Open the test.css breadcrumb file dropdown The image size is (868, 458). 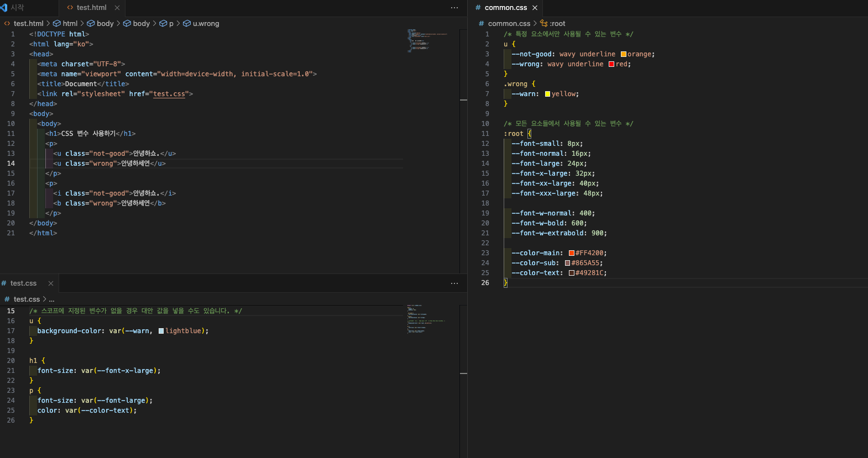[x=27, y=299]
